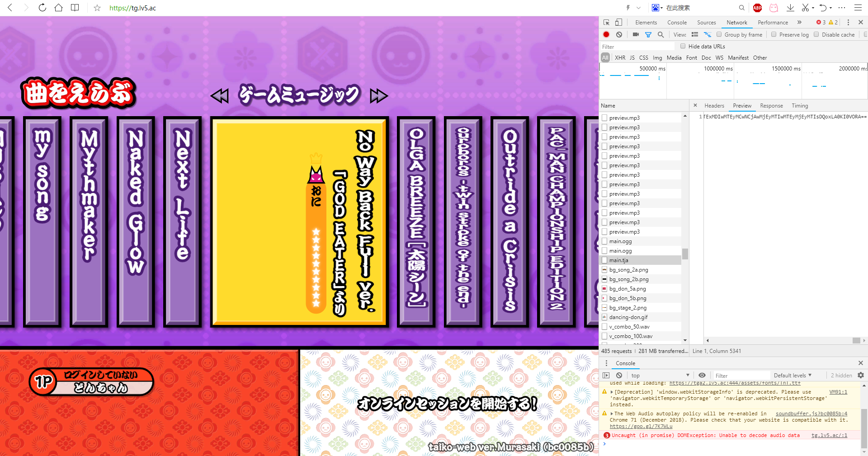Viewport: 868px width, 456px height.
Task: Open the address bar dropdown chevron
Action: pos(638,8)
